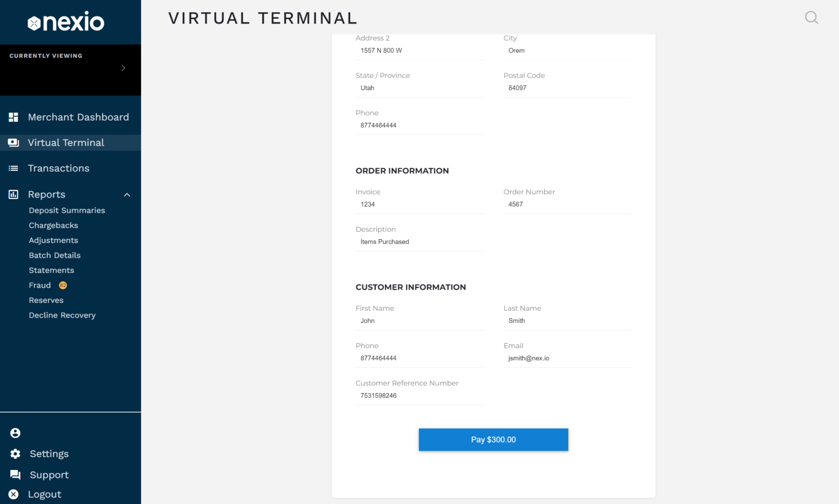Click the Email input field
This screenshot has width=839, height=504.
pyautogui.click(x=567, y=358)
